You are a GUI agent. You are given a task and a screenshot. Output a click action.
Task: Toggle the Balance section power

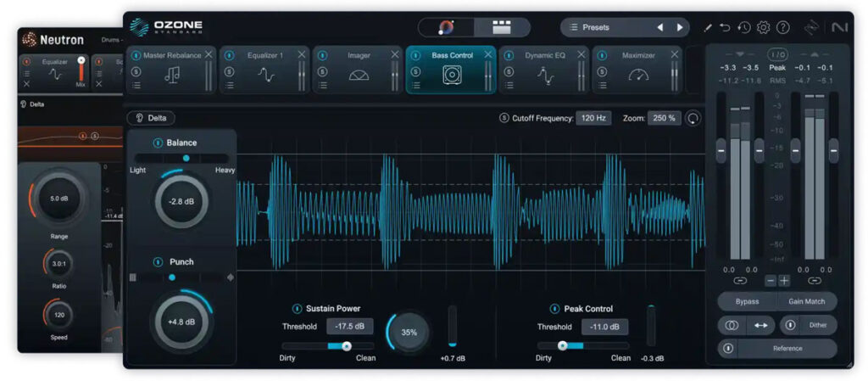click(x=158, y=143)
